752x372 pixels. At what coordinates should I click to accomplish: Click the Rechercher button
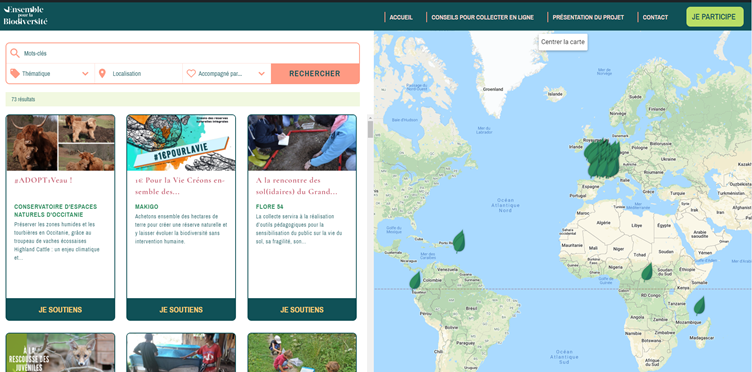(315, 74)
